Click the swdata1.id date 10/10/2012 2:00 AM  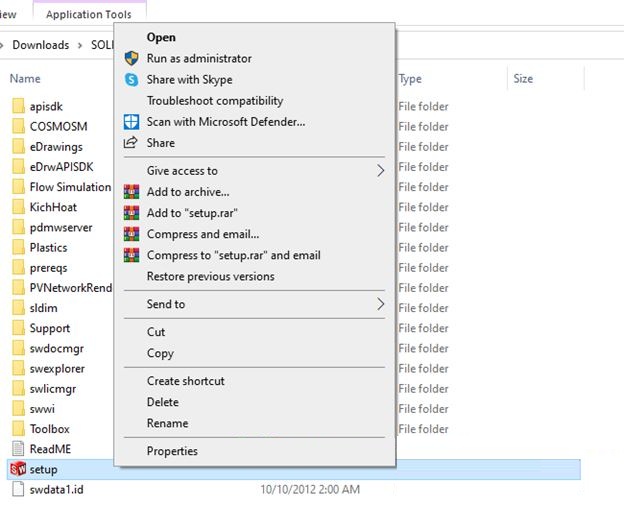pos(310,489)
